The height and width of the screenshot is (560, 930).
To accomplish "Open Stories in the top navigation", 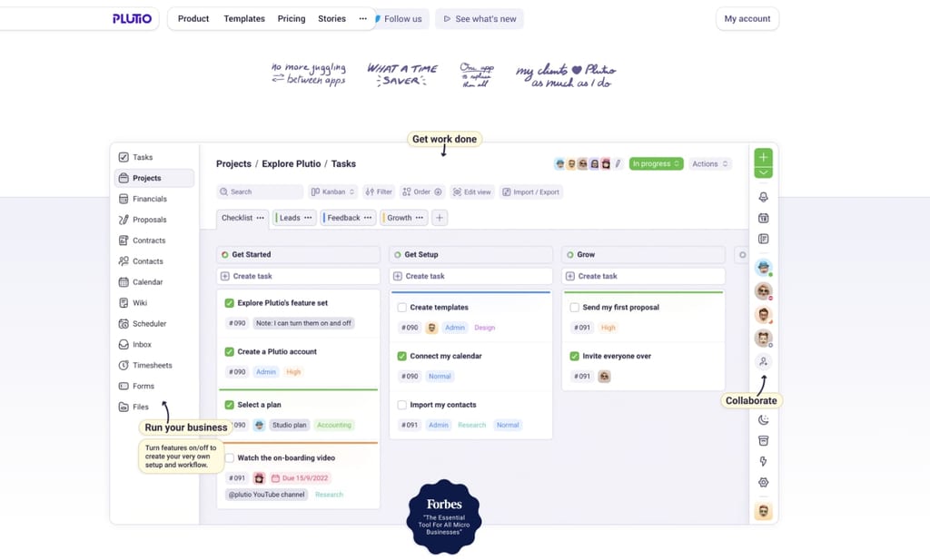I will click(331, 19).
